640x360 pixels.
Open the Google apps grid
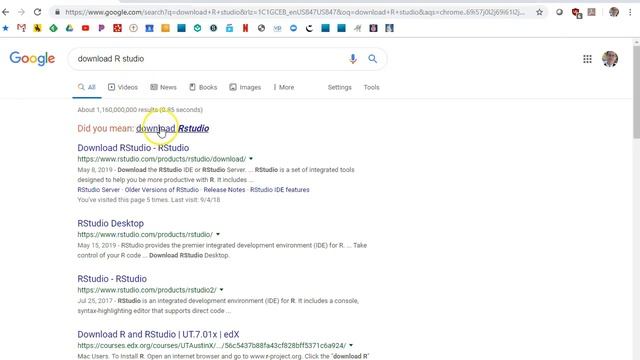coord(587,59)
